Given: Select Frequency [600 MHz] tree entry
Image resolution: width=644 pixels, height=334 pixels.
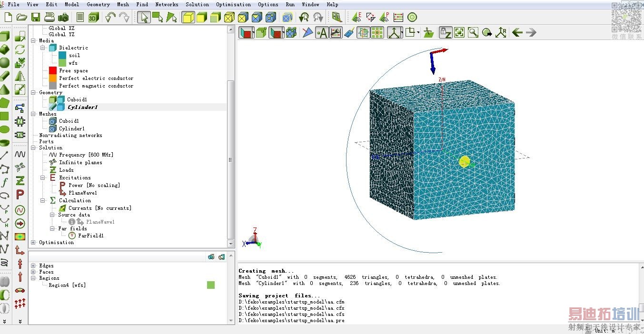Looking at the screenshot, I should click(86, 155).
